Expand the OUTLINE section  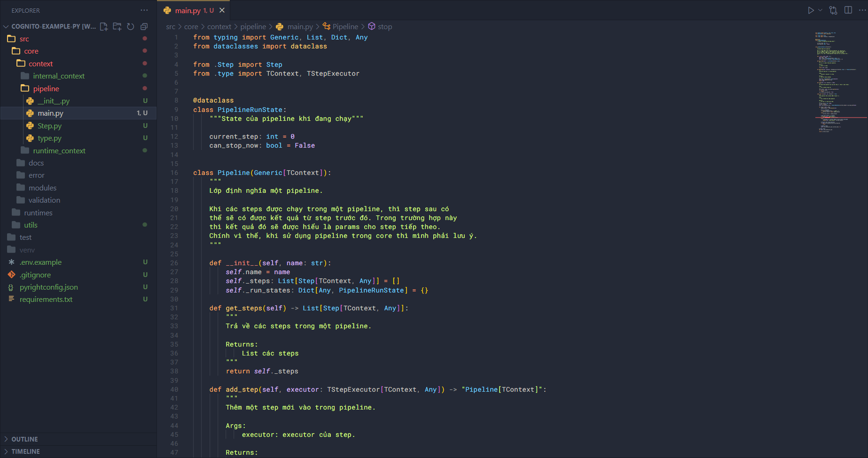[24, 439]
